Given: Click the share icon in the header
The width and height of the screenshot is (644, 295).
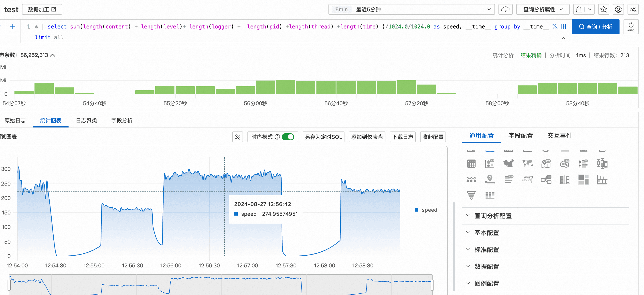Looking at the screenshot, I should pyautogui.click(x=633, y=10).
